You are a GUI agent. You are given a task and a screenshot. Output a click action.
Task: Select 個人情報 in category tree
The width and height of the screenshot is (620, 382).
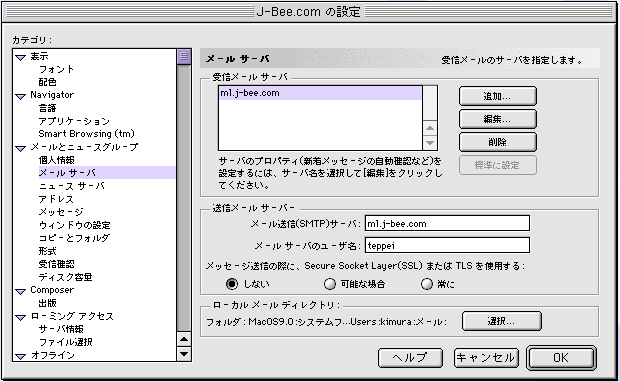tap(57, 160)
